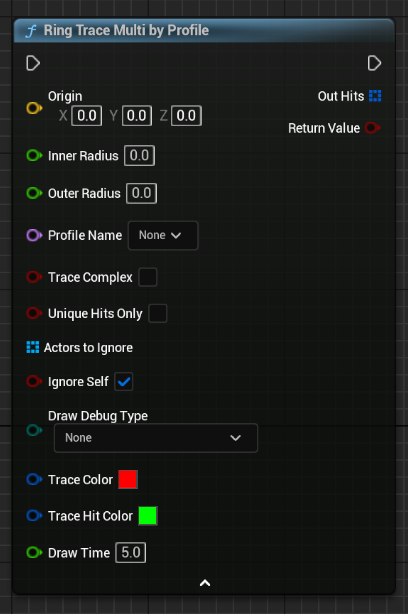Click the Out Hits label
408x614 pixels.
click(341, 96)
